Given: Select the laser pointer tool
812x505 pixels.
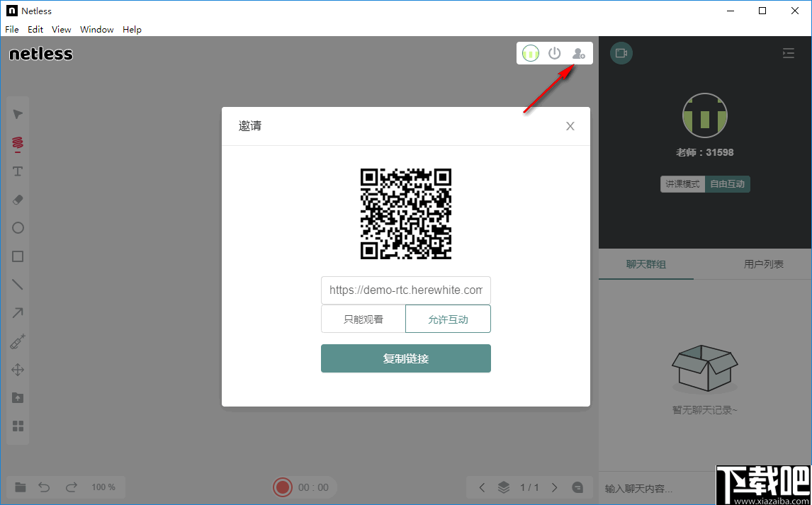Looking at the screenshot, I should coord(18,341).
